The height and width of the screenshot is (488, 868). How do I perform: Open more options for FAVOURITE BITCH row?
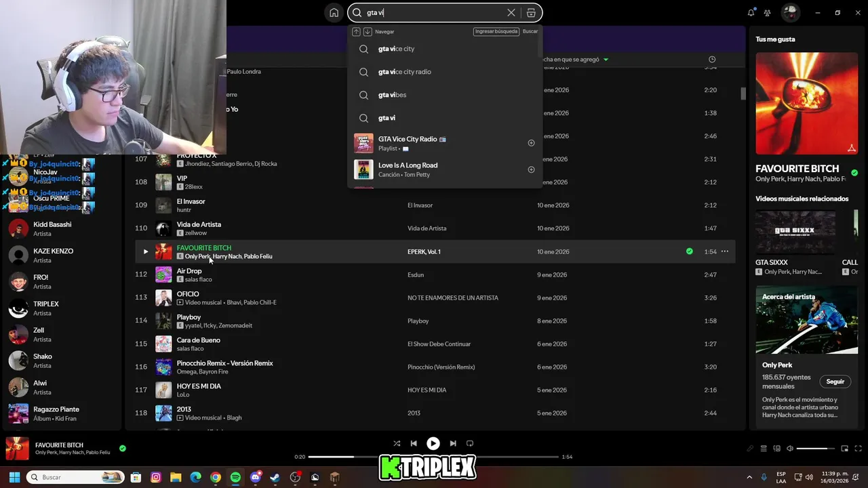[725, 251]
